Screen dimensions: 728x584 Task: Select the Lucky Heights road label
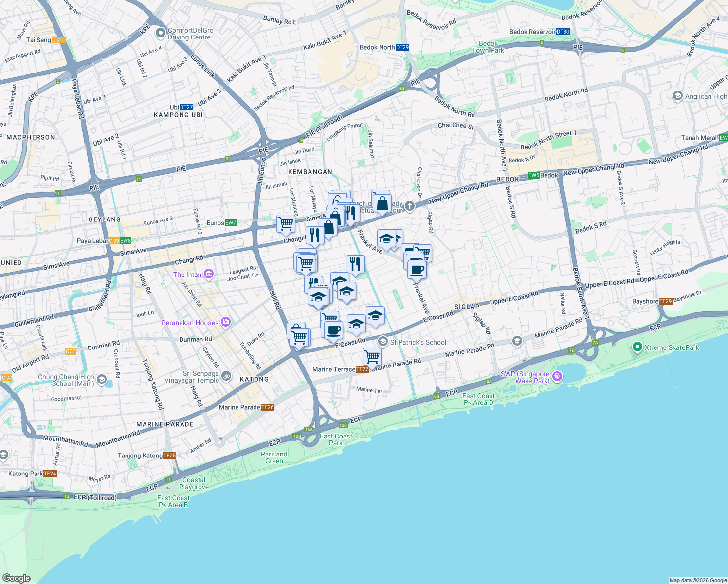[x=665, y=247]
